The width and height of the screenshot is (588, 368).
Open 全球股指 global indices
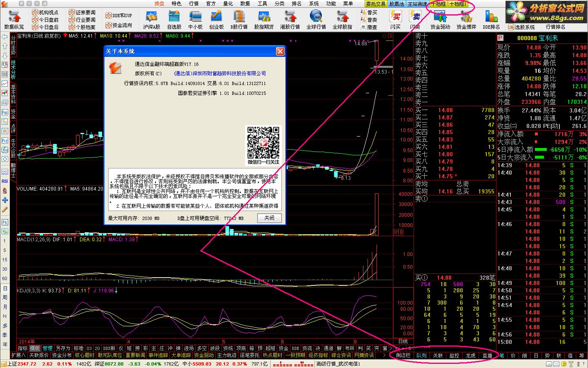point(342,20)
